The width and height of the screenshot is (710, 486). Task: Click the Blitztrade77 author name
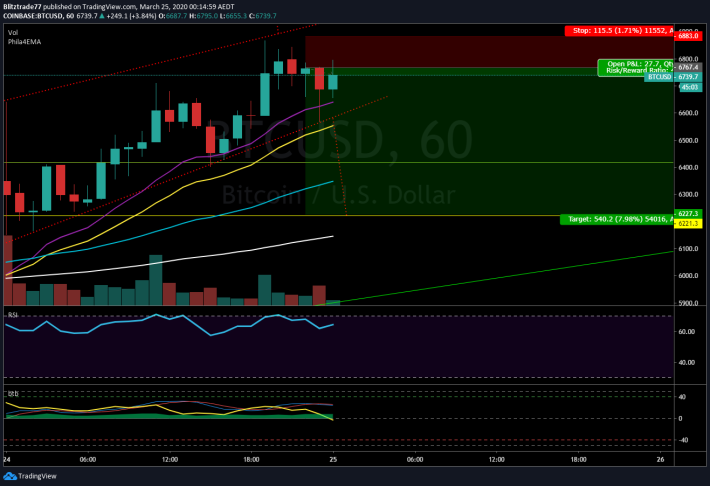[x=22, y=7]
